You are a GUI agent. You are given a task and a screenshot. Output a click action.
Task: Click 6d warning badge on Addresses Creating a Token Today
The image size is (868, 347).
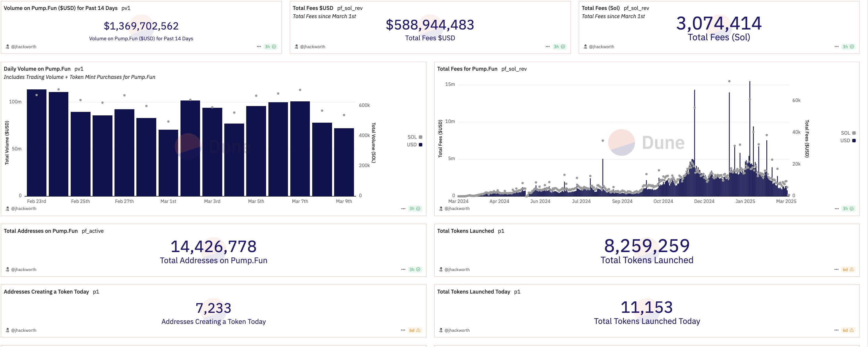(x=415, y=330)
